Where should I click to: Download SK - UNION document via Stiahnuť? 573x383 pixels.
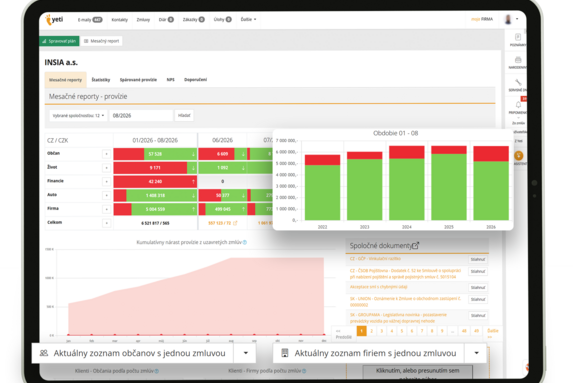point(478,299)
